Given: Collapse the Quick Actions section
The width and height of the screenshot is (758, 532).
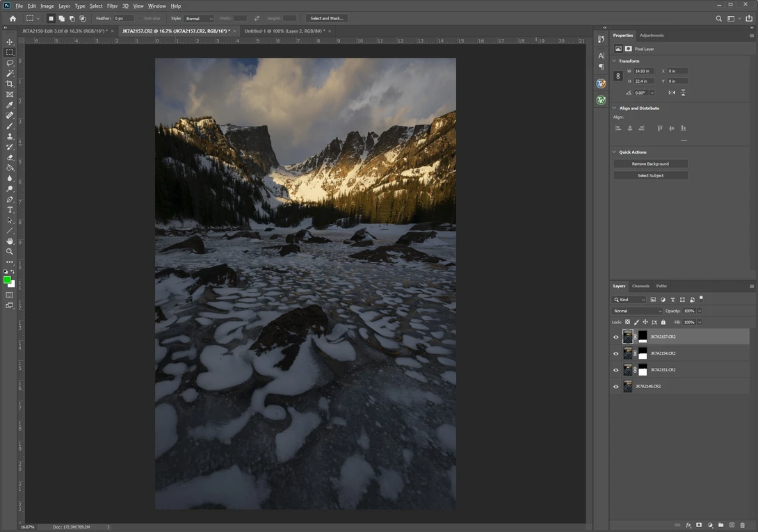Looking at the screenshot, I should 615,152.
